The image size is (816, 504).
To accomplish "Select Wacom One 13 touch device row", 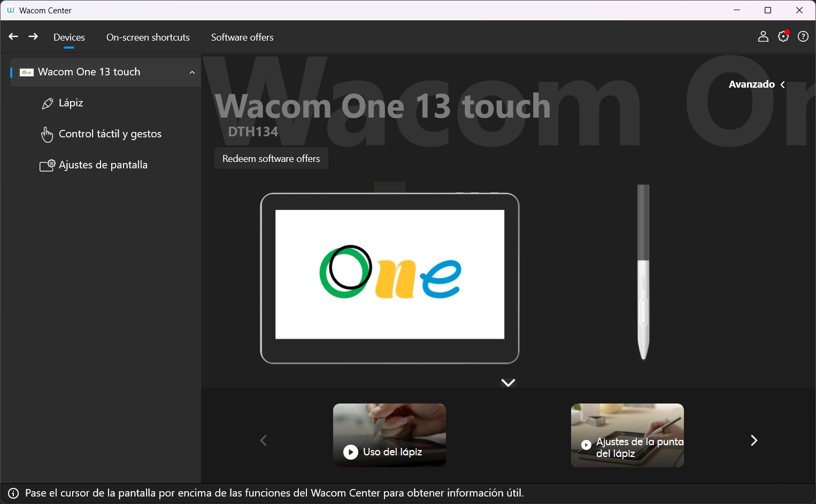I will tap(105, 72).
